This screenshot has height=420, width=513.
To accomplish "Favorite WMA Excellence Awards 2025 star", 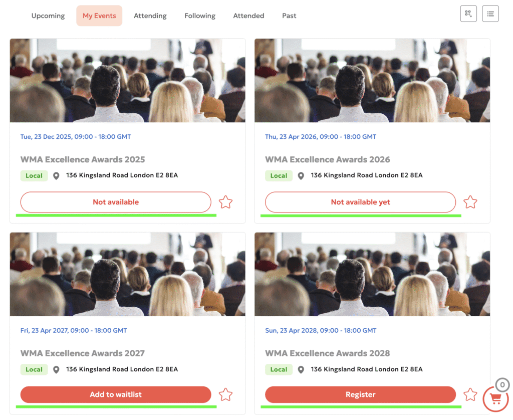I will 225,202.
